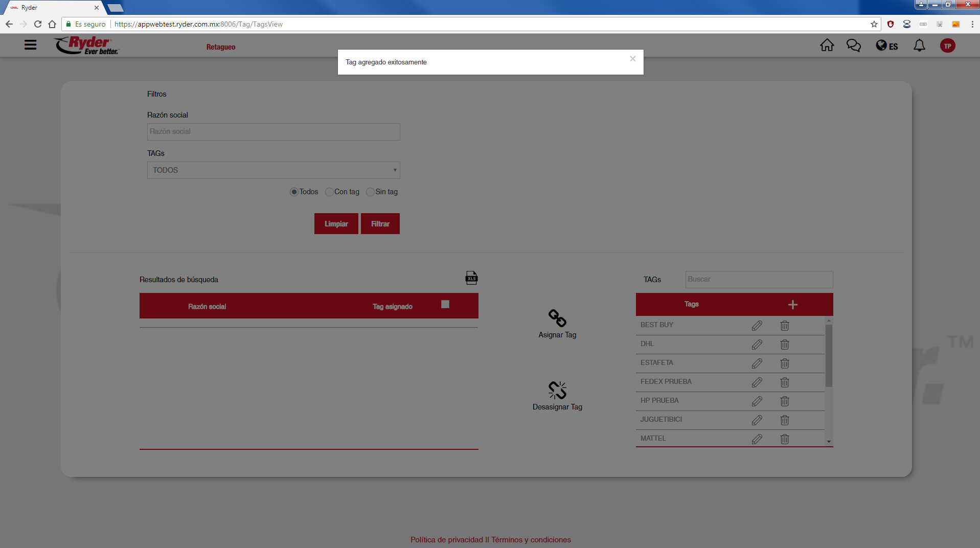The image size is (980, 548).
Task: Open the TP user profile menu
Action: pyautogui.click(x=947, y=46)
